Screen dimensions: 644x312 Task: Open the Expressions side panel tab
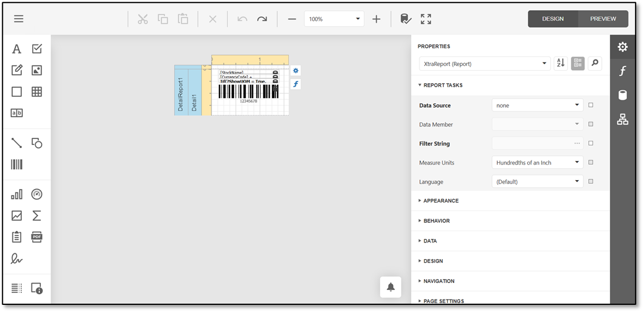pyautogui.click(x=623, y=71)
